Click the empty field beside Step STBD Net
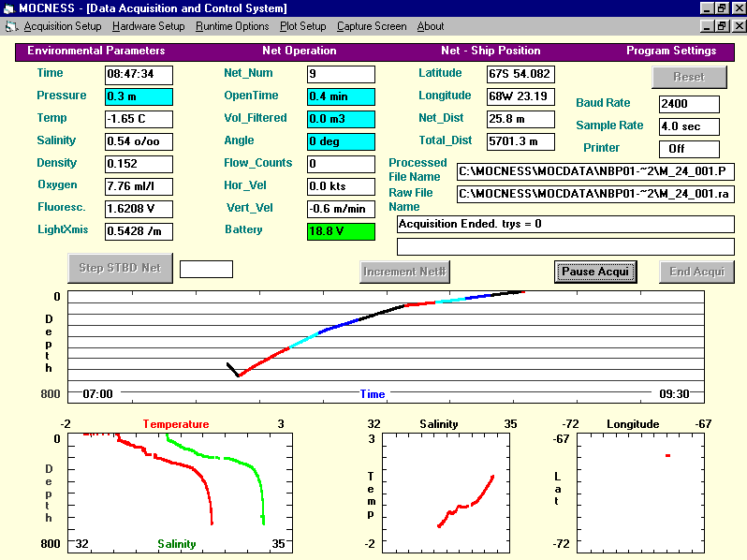 click(206, 269)
